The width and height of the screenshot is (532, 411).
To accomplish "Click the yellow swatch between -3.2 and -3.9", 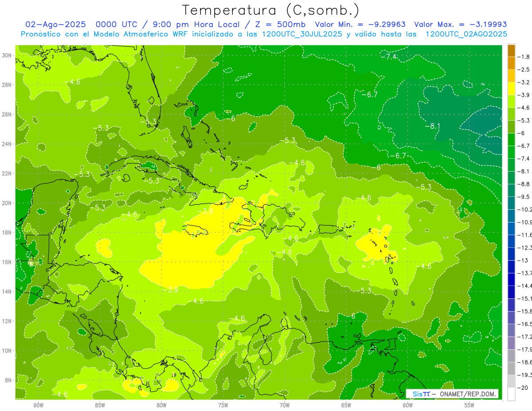I will (511, 89).
